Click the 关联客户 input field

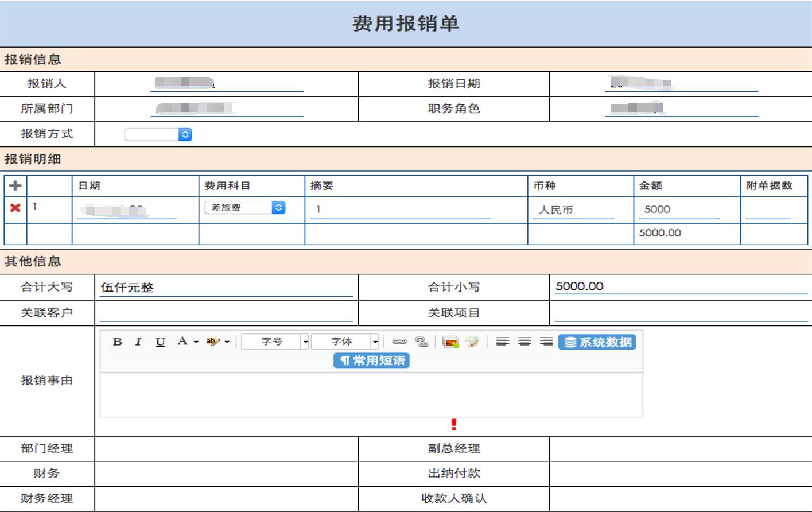pos(226,313)
